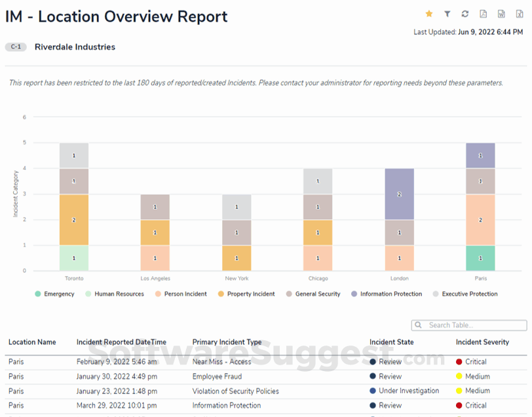Click the Review state dot for Employee Fraud

(x=373, y=376)
